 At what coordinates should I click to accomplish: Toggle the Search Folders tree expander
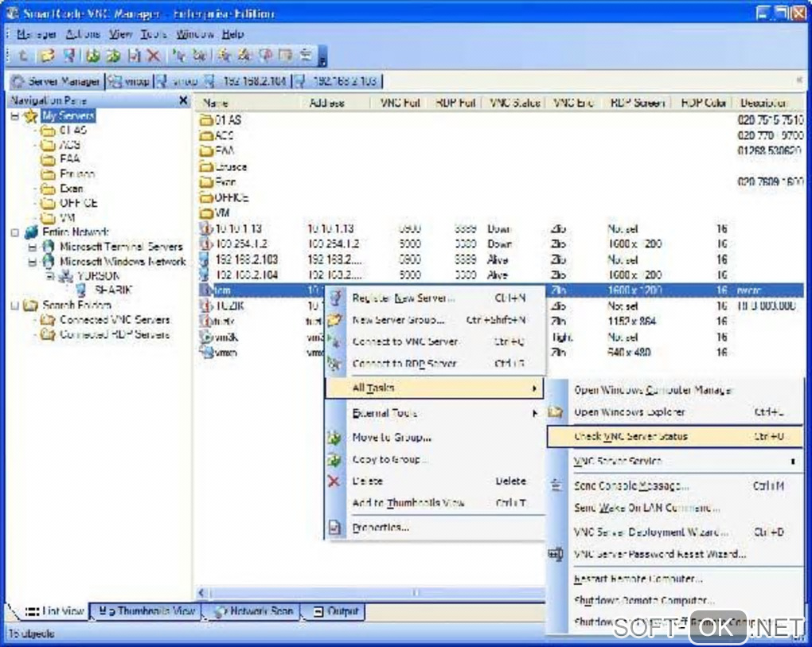pos(14,306)
